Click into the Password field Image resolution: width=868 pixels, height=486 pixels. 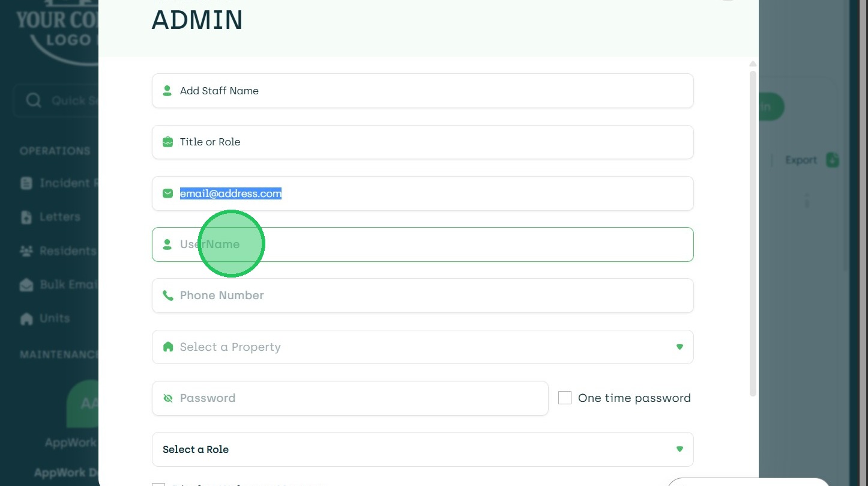[360, 398]
